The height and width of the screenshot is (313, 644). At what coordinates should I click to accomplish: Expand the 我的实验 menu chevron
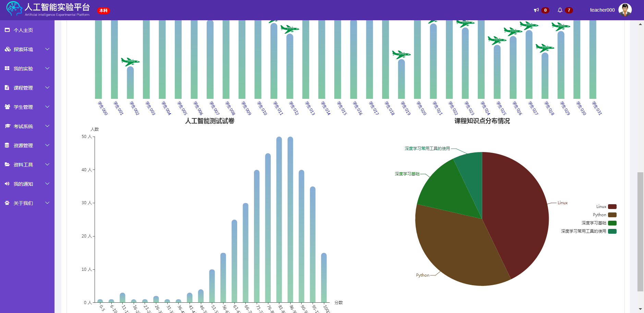tap(47, 69)
